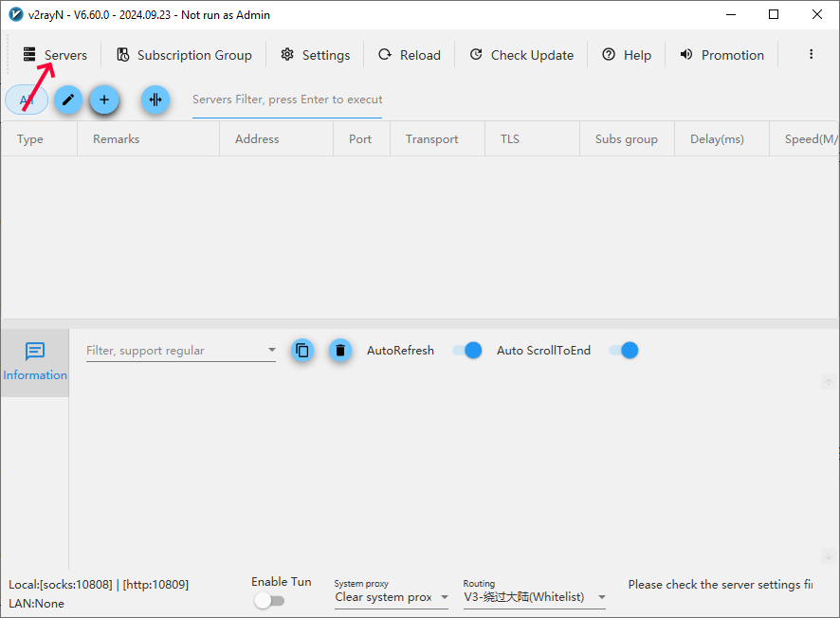Image resolution: width=840 pixels, height=618 pixels.
Task: Click the log scroll up arrow
Action: tap(829, 382)
